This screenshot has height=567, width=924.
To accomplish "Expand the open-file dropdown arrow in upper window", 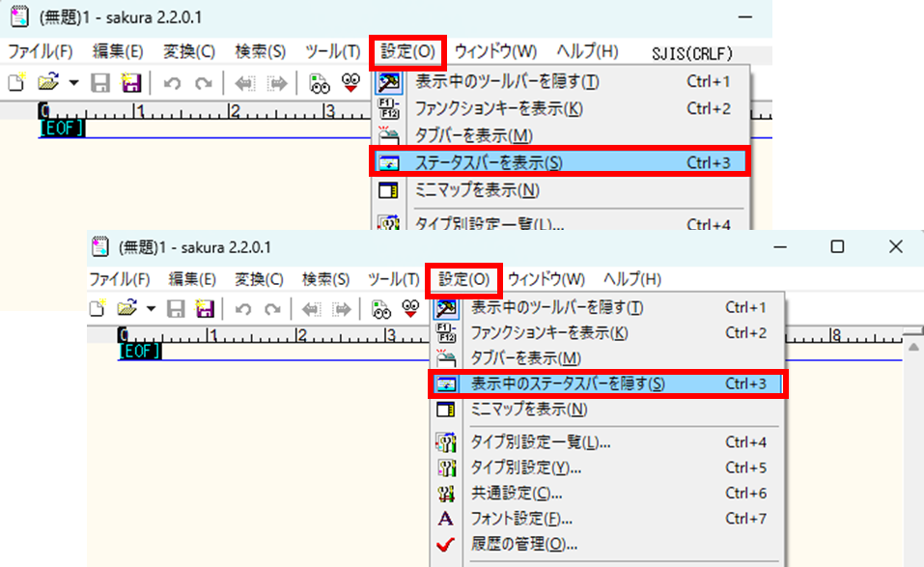I will 73,83.
